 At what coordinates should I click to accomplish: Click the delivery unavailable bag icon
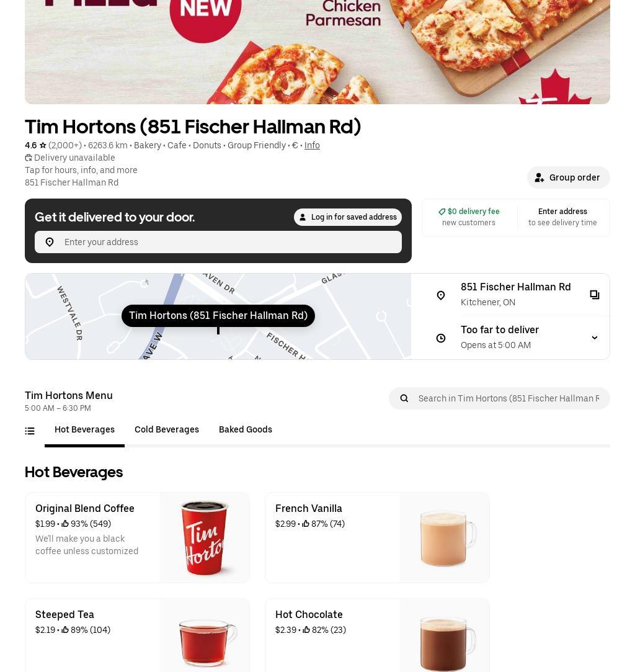(x=29, y=158)
